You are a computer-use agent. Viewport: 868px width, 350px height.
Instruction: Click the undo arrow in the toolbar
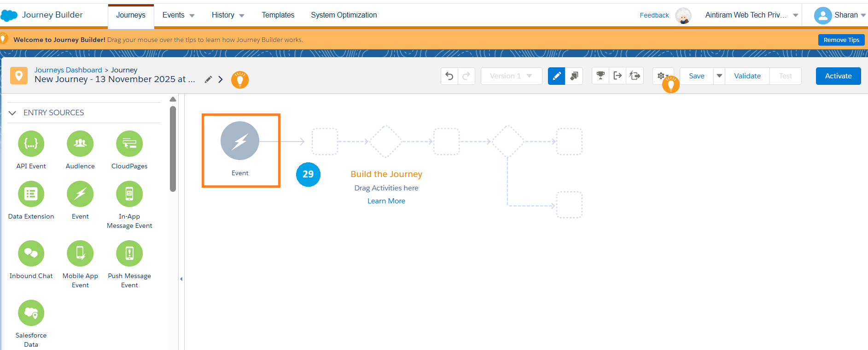449,76
